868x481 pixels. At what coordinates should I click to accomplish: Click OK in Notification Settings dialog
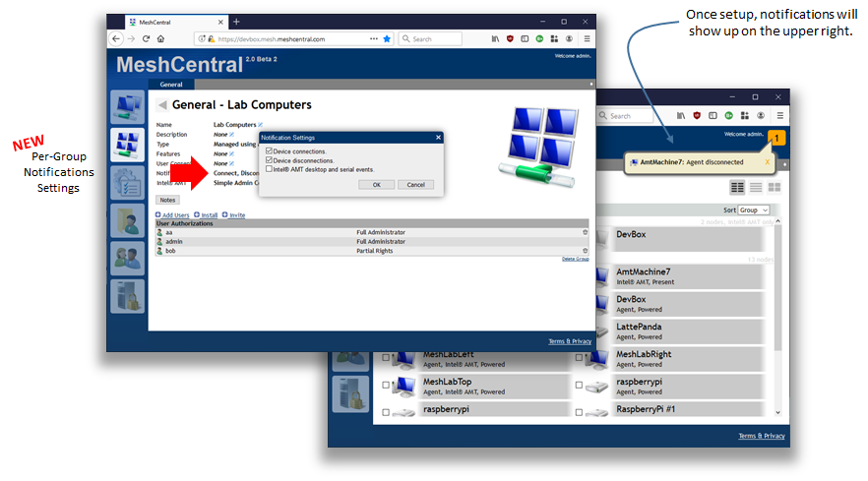[x=376, y=185]
